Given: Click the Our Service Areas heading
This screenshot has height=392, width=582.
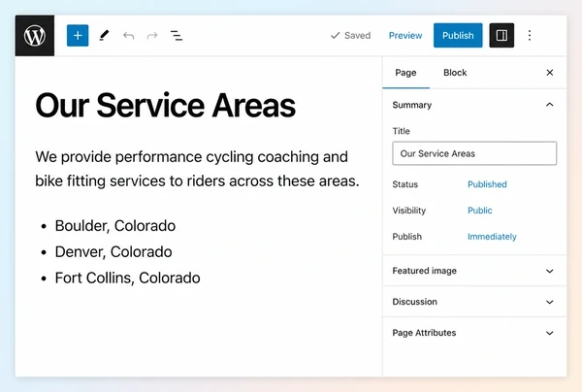Looking at the screenshot, I should click(x=166, y=105).
